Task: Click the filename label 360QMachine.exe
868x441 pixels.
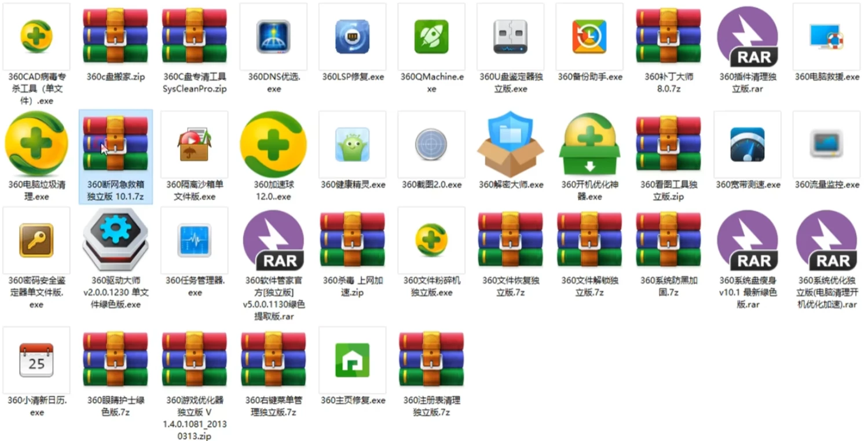Action: pyautogui.click(x=431, y=82)
